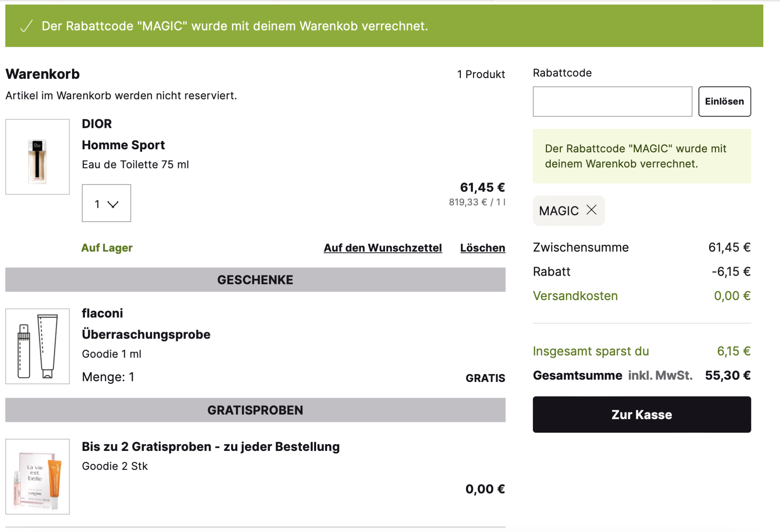Click the Überraschungsprobe product name
This screenshot has width=780, height=532.
click(x=146, y=334)
